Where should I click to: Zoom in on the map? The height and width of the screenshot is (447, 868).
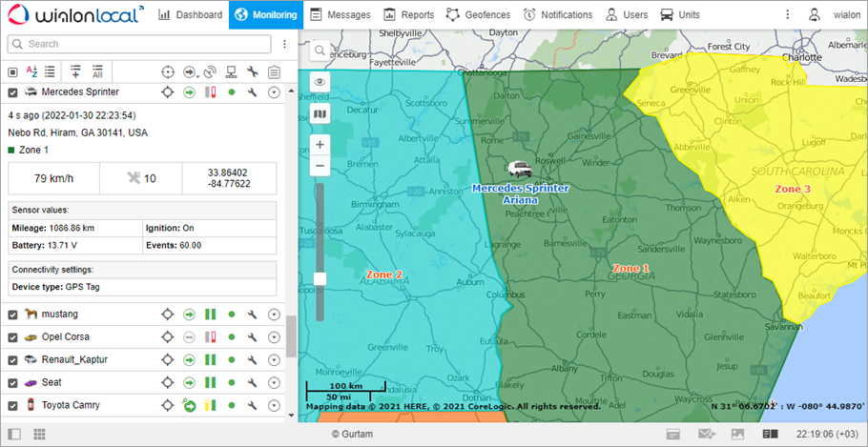[x=320, y=145]
